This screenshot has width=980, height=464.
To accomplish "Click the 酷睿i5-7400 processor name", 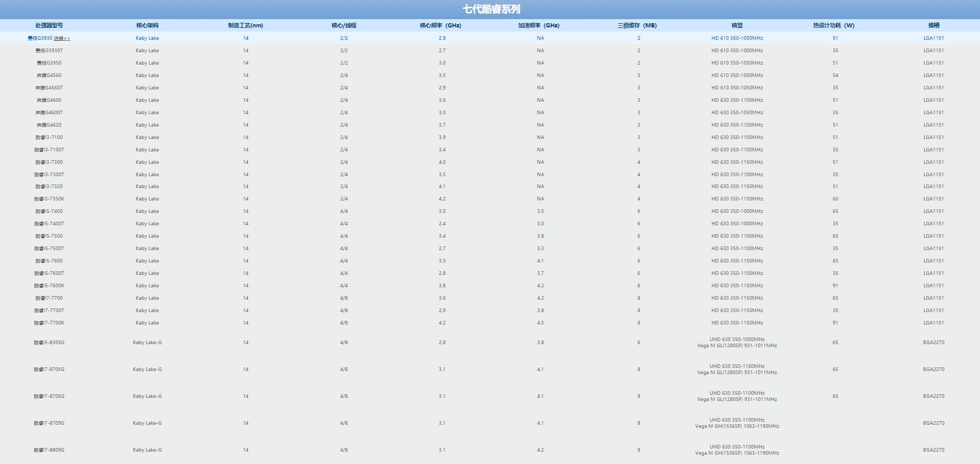I will click(49, 211).
